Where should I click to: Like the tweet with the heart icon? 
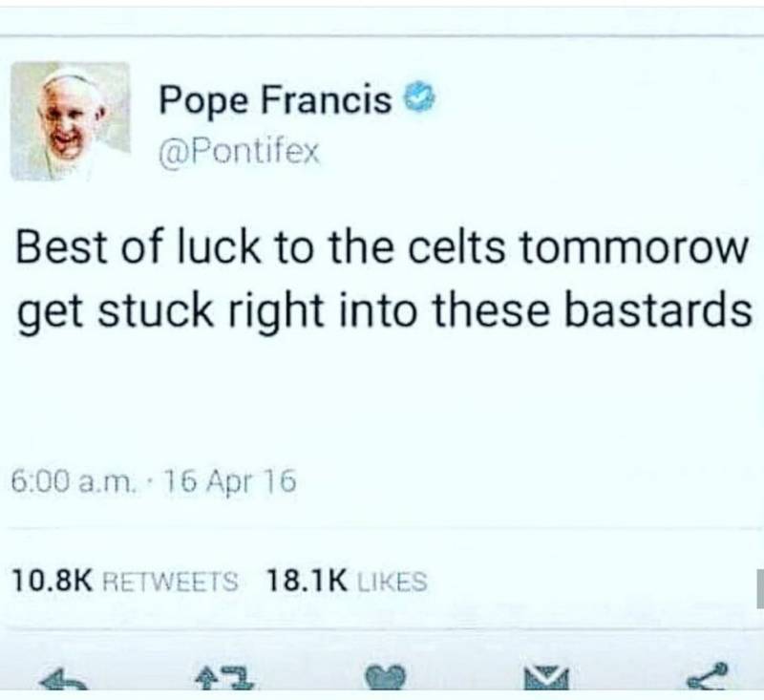click(387, 678)
